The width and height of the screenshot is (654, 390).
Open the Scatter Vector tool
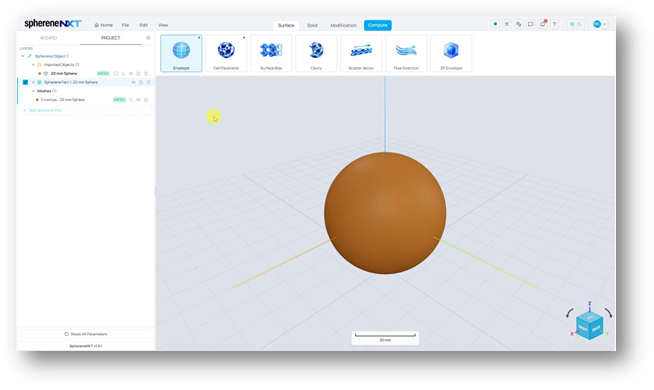click(x=361, y=53)
